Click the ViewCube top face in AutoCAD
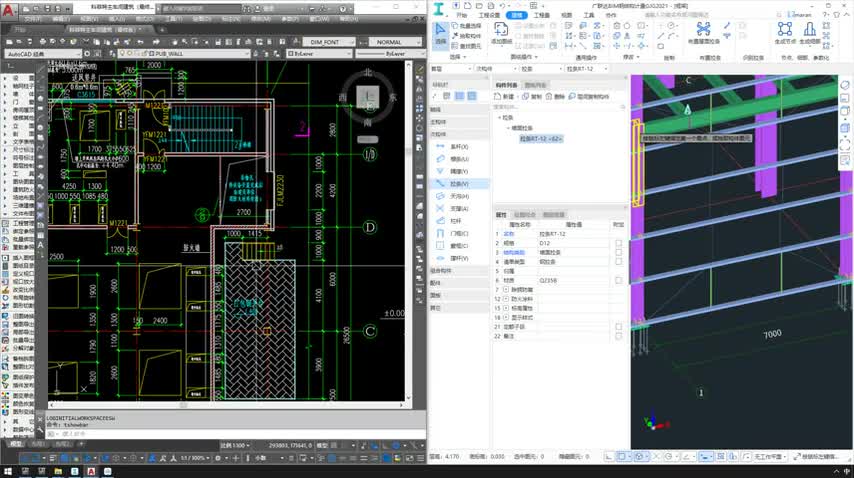This screenshot has width=854, height=478. [367, 97]
